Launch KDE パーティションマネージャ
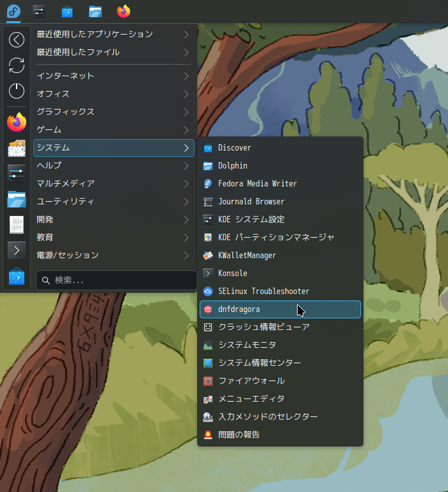 [x=280, y=237]
